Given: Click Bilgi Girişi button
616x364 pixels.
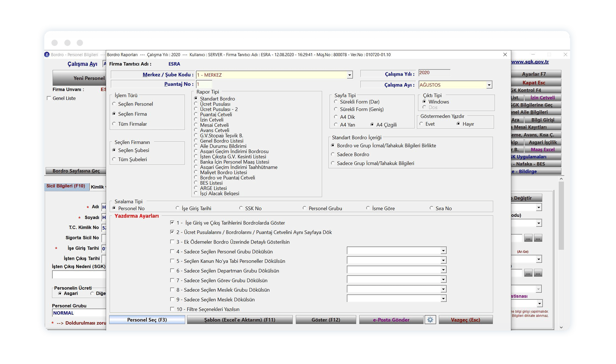Looking at the screenshot, I should 542,120.
